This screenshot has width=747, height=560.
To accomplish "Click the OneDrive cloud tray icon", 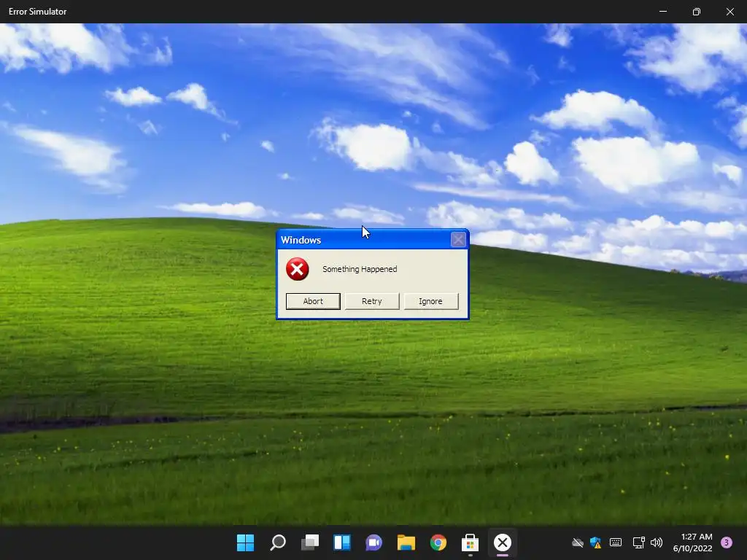I will pyautogui.click(x=578, y=542).
